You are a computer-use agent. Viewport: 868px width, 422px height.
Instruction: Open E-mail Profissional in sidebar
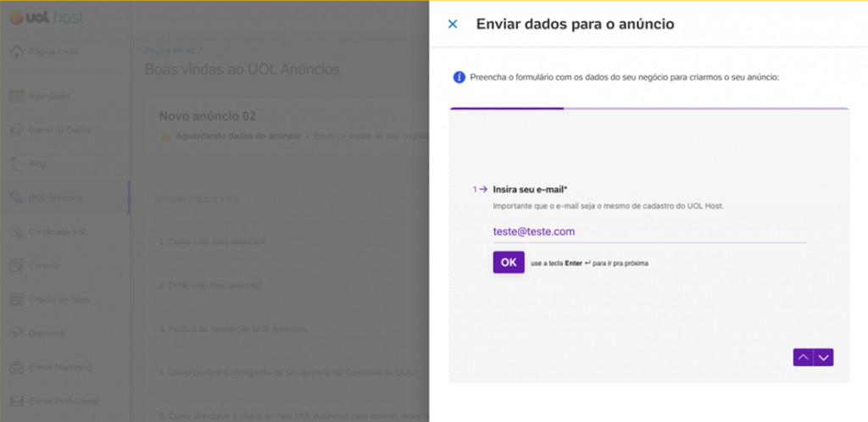(x=63, y=401)
